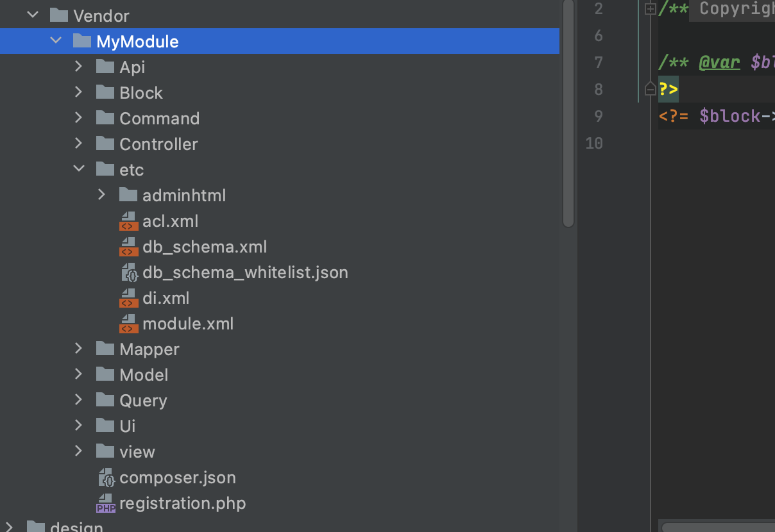Toggle code fold marker at line 2
The image size is (775, 532).
tap(650, 9)
